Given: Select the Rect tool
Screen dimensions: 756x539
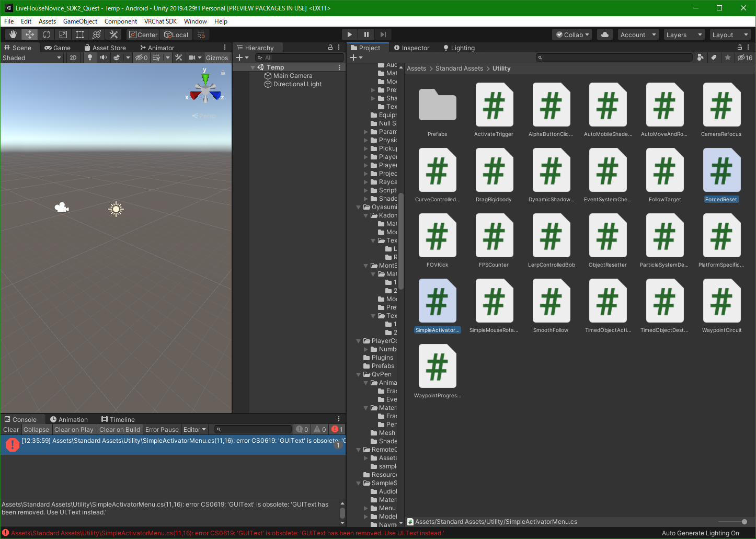Looking at the screenshot, I should click(80, 35).
